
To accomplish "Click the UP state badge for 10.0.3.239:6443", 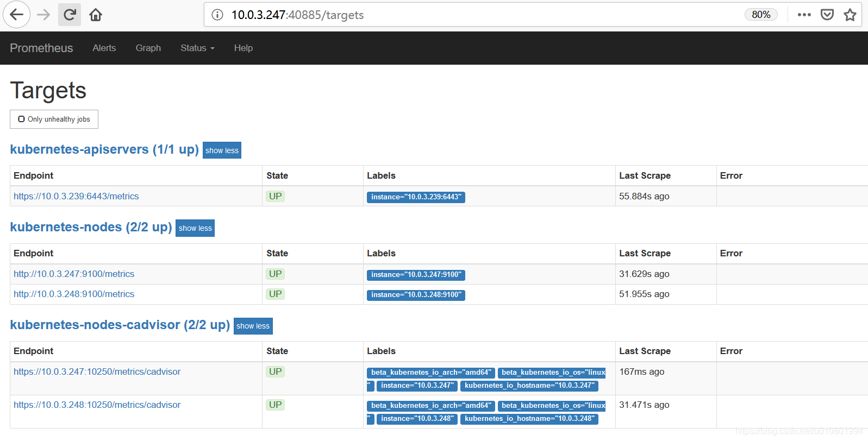I will point(276,196).
